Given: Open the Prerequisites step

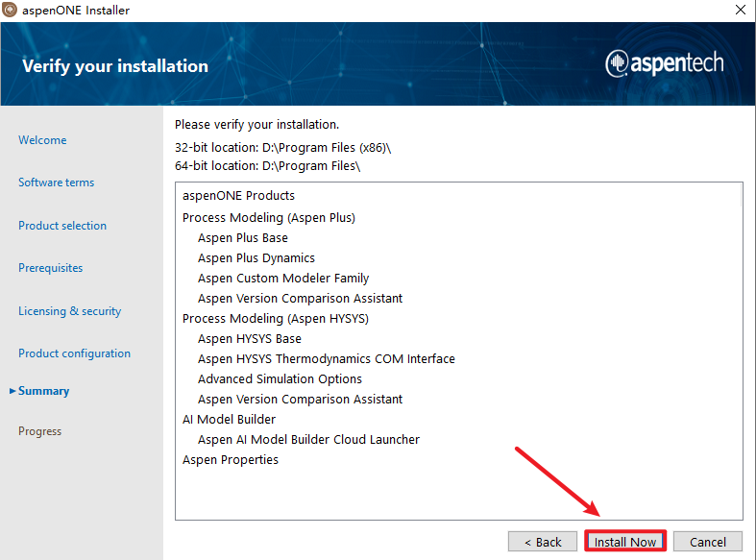Looking at the screenshot, I should pyautogui.click(x=50, y=268).
